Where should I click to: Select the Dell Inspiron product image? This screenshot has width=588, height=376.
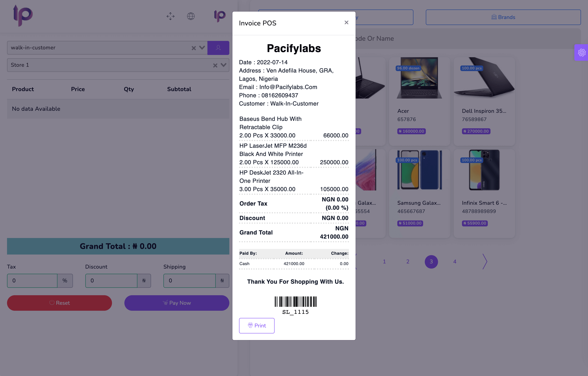coord(484,78)
